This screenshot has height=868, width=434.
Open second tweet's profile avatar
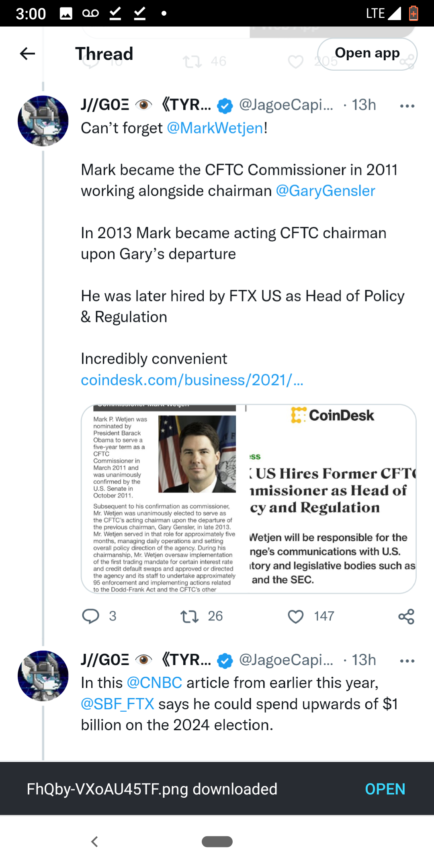pos(43,676)
